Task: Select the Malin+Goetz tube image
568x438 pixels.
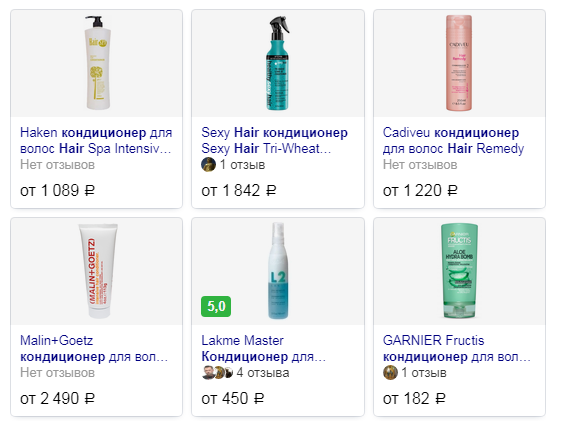Action: tap(98, 271)
